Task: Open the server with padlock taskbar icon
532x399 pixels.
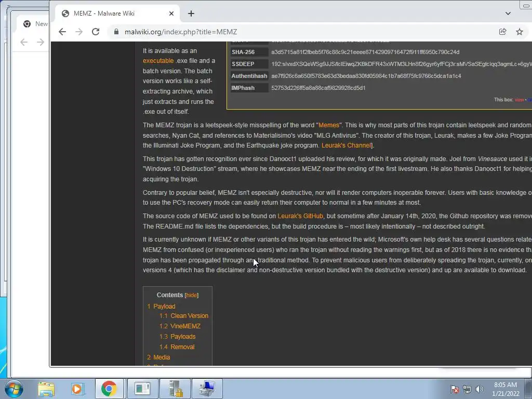Action: tap(176, 389)
